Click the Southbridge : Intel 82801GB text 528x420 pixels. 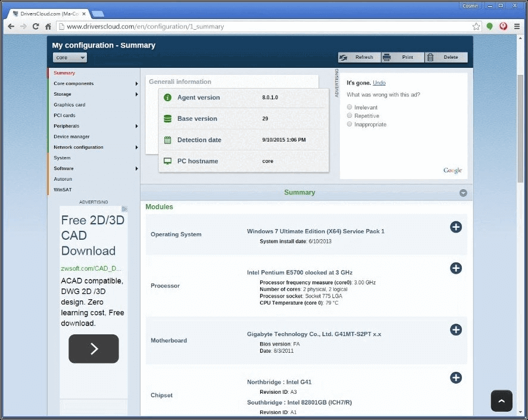click(299, 403)
